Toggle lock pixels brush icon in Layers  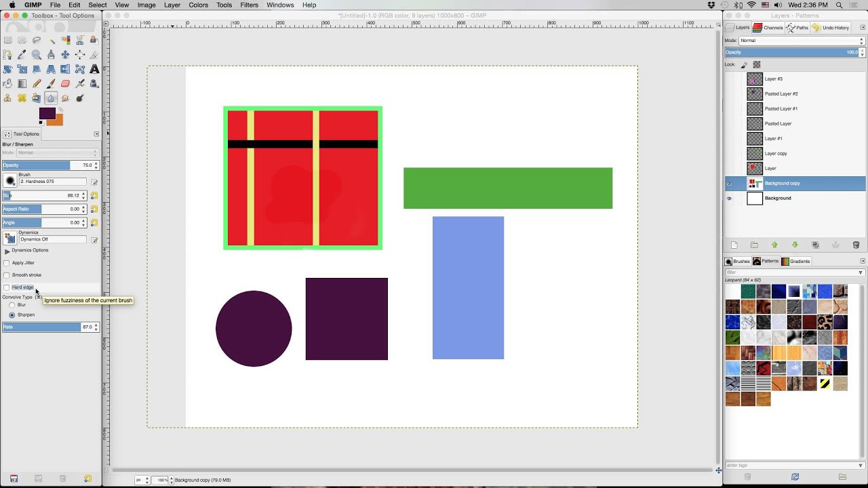(x=744, y=65)
